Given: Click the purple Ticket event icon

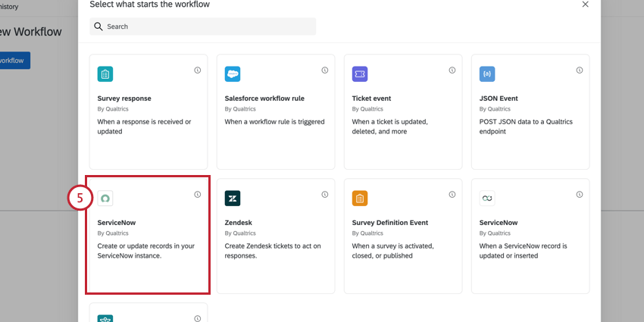Looking at the screenshot, I should (360, 74).
